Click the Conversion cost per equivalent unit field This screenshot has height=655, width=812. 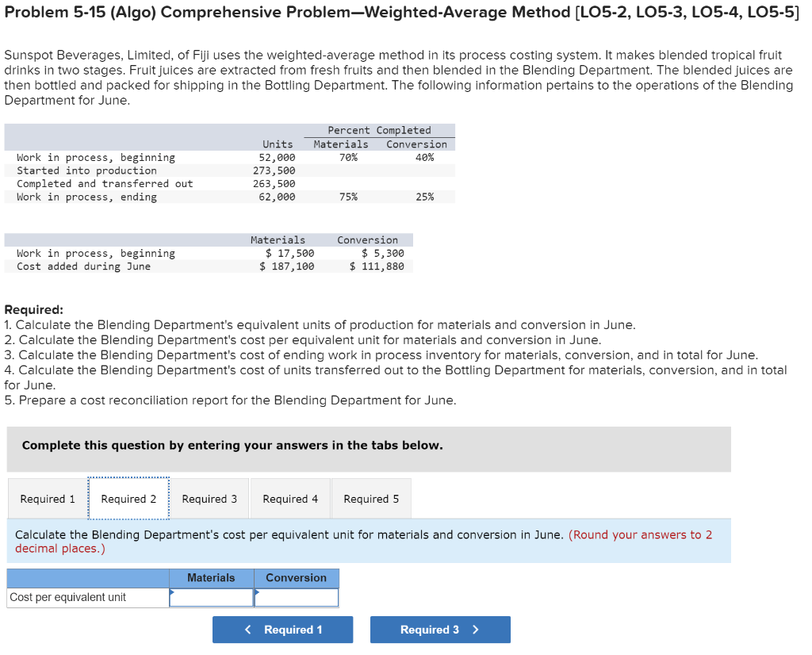click(x=297, y=597)
